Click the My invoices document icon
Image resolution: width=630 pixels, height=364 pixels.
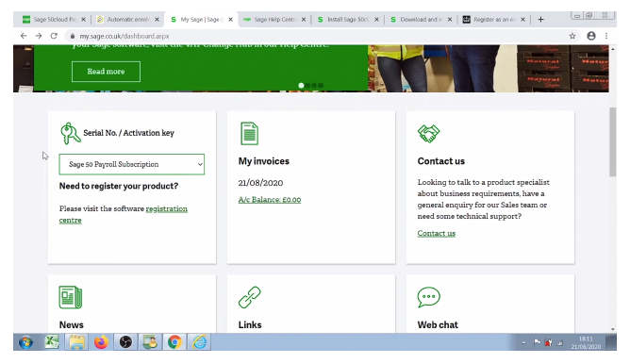click(250, 133)
